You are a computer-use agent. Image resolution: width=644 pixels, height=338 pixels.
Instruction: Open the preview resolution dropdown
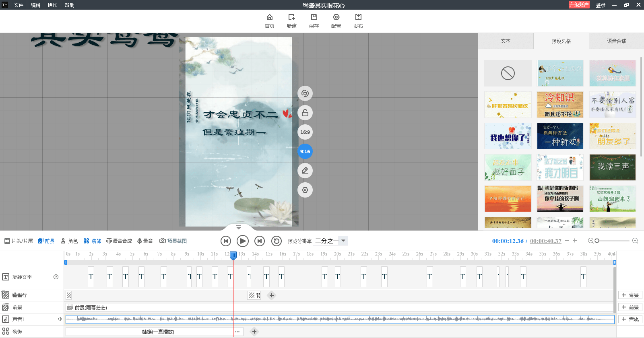(x=330, y=241)
